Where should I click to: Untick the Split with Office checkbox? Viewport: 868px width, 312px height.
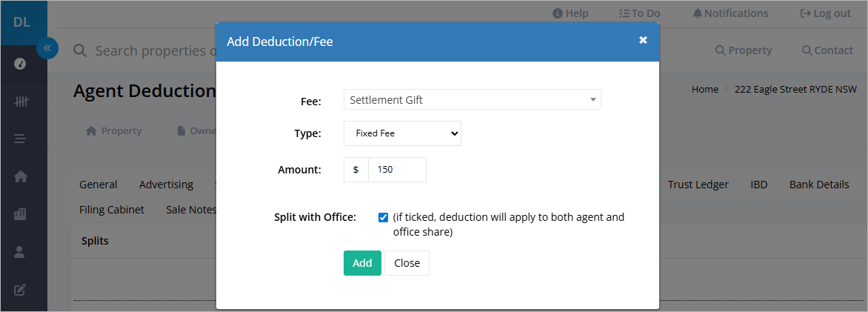[383, 217]
